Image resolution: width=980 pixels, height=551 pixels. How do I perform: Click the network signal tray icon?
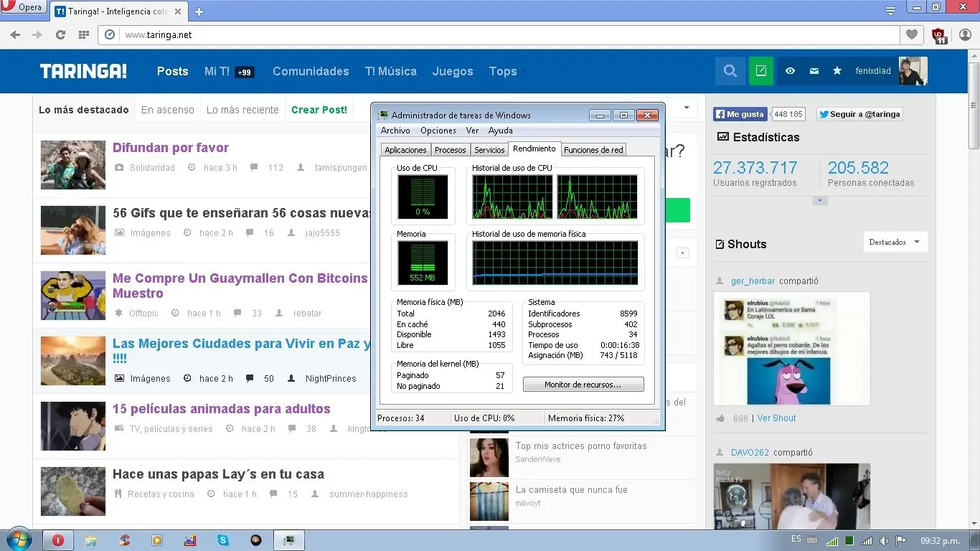coord(867,540)
